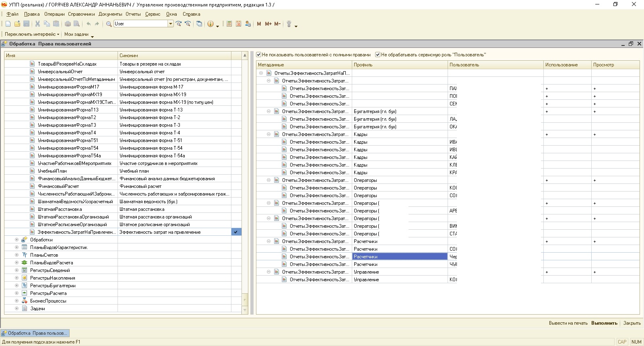Viewport: 644px width, 346px height.
Task: Click the Обработка taskbar tab icon at bottom
Action: point(4,333)
